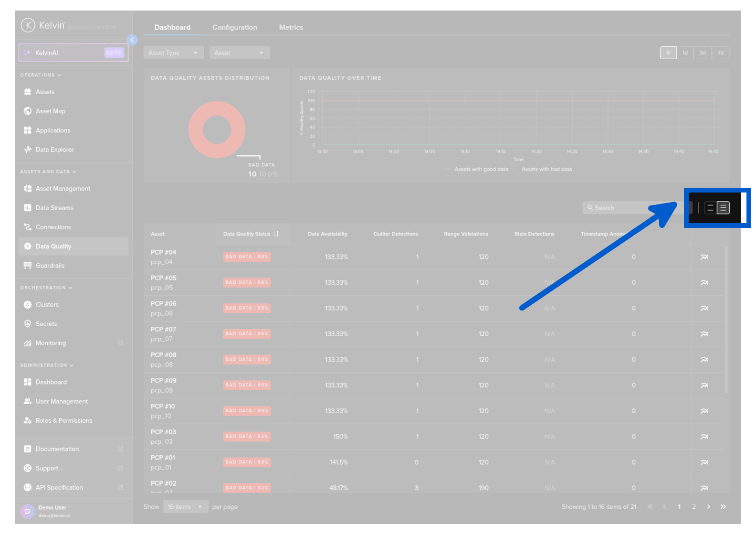Open the Connections sidebar item
Viewport: 756px width, 535px height.
[x=53, y=227]
